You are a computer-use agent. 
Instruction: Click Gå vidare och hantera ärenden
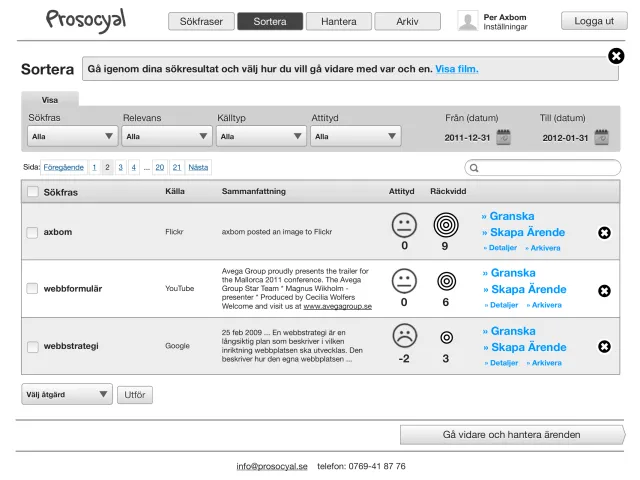tap(512, 435)
